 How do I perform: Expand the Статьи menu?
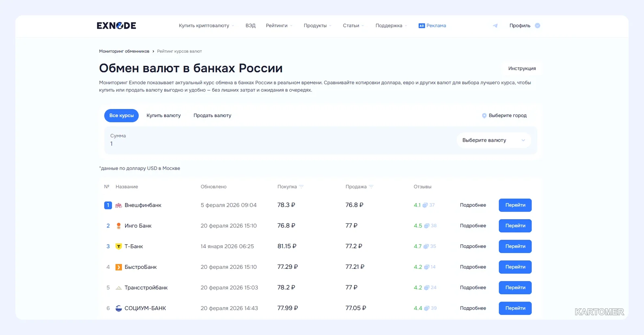(353, 25)
